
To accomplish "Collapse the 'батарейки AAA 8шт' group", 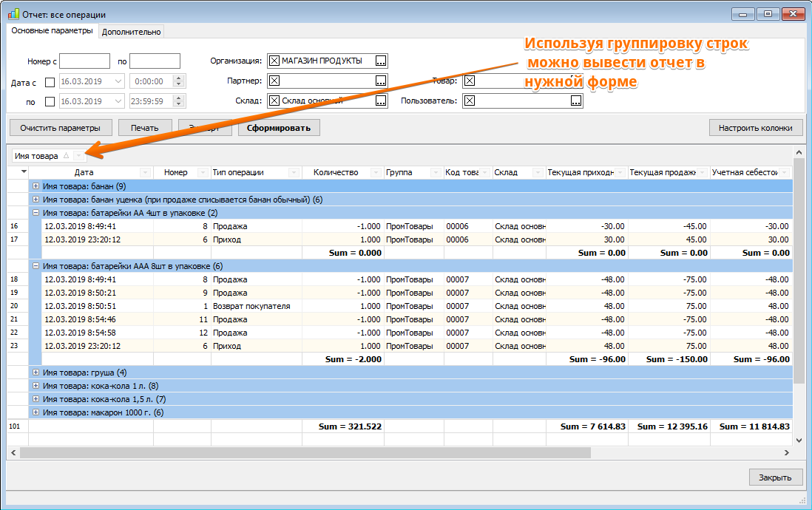I will (x=35, y=265).
